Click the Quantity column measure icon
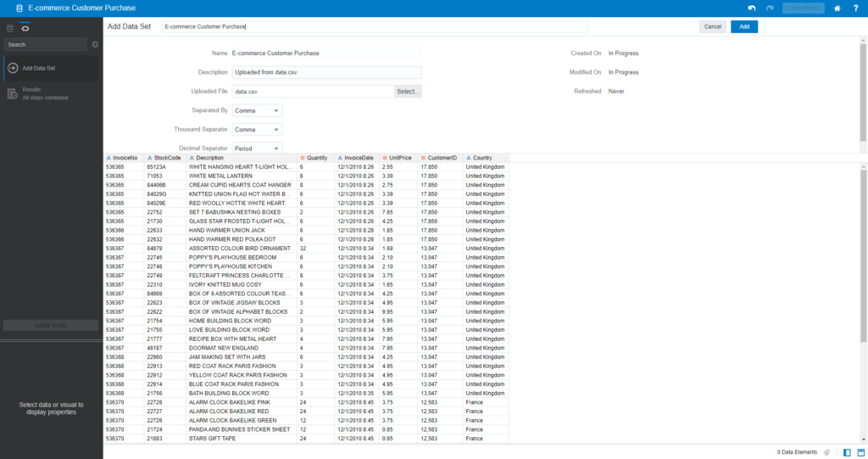This screenshot has height=459, width=868. pyautogui.click(x=303, y=158)
